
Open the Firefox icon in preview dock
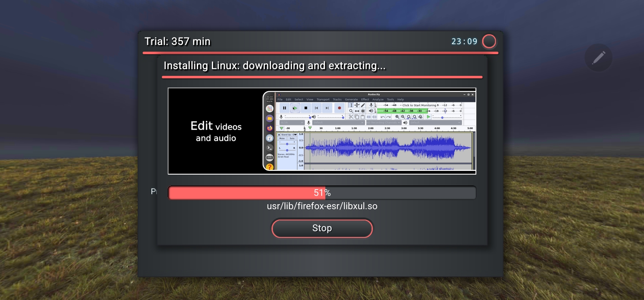[269, 128]
